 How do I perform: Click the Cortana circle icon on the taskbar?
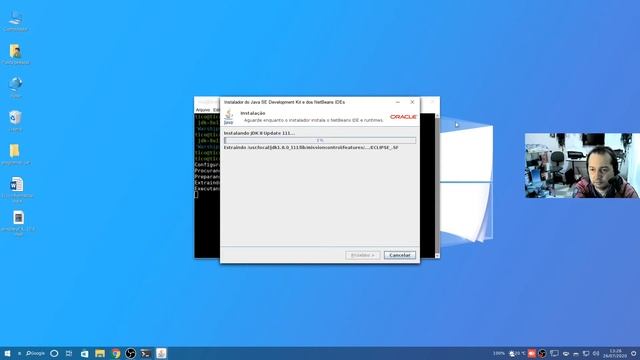pos(54,353)
